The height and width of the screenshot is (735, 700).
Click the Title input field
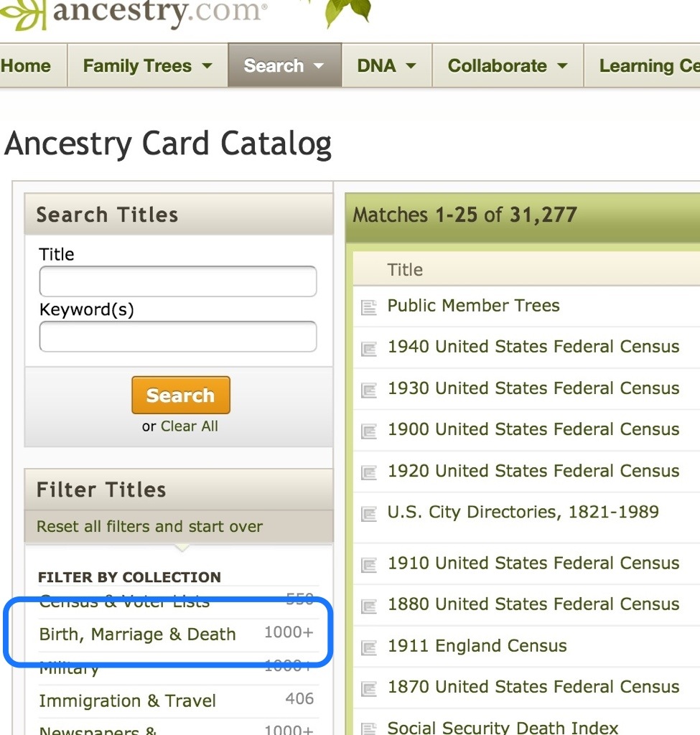(178, 281)
